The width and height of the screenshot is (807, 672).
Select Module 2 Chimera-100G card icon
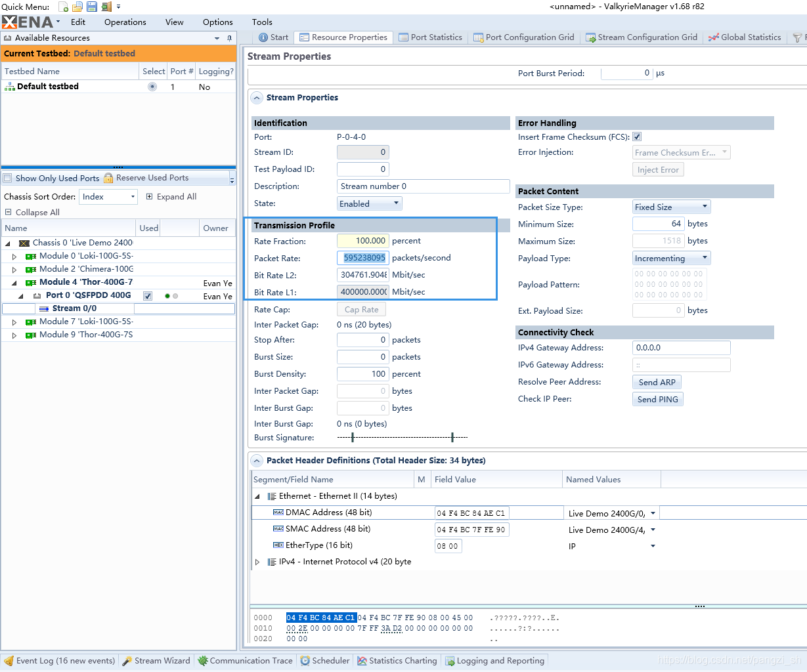pos(31,269)
